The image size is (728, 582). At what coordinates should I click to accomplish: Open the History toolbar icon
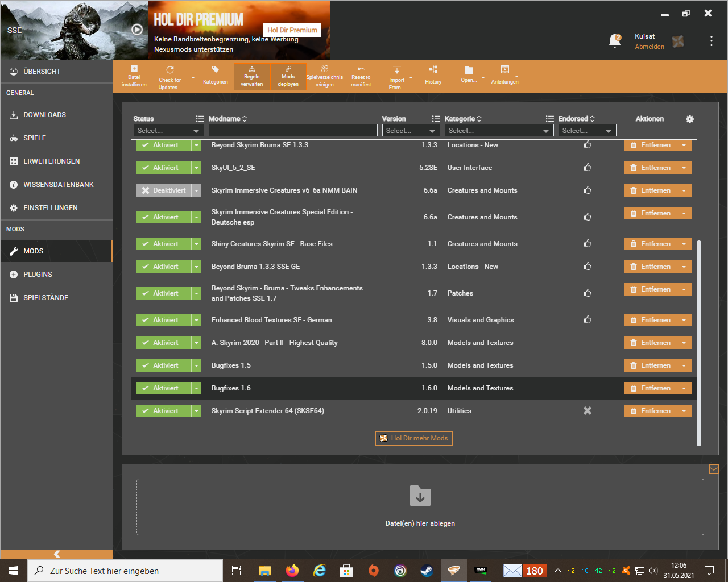pyautogui.click(x=433, y=70)
